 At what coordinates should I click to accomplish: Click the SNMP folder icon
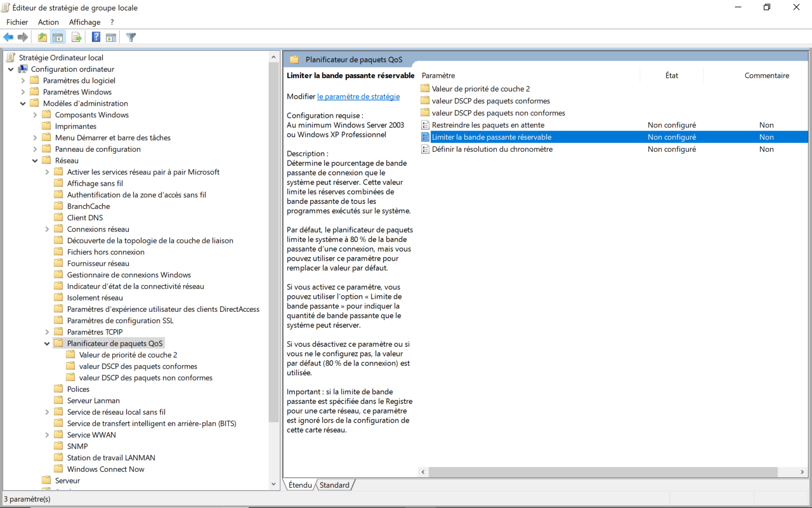pyautogui.click(x=59, y=446)
